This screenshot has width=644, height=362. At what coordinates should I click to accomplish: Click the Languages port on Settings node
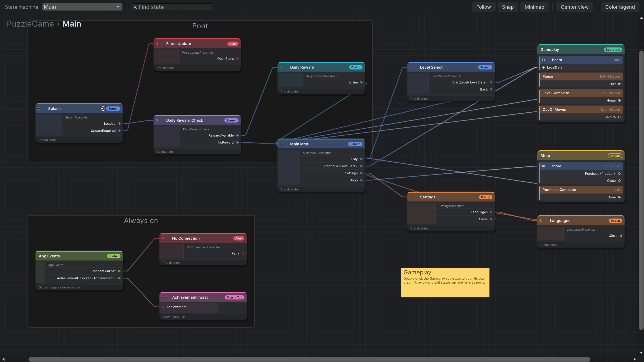tap(491, 212)
